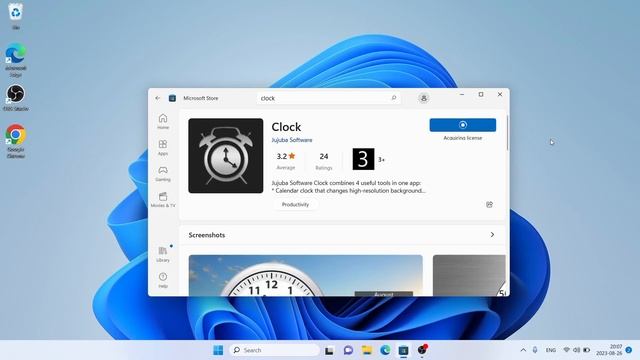Open the Chat app on taskbar

(348, 350)
